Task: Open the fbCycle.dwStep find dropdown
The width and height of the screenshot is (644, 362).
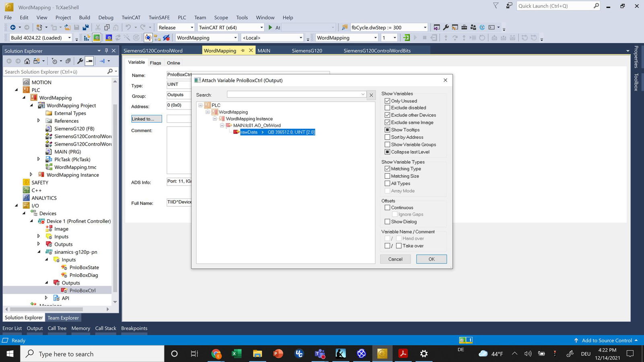Action: (x=425, y=27)
